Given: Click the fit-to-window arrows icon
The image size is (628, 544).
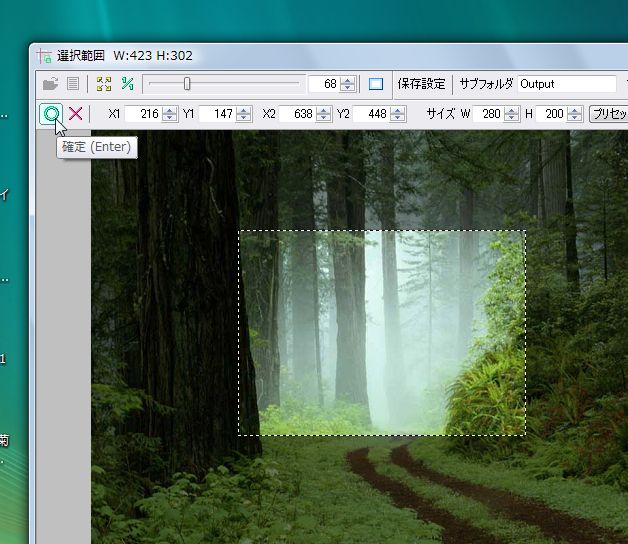Looking at the screenshot, I should [x=104, y=84].
